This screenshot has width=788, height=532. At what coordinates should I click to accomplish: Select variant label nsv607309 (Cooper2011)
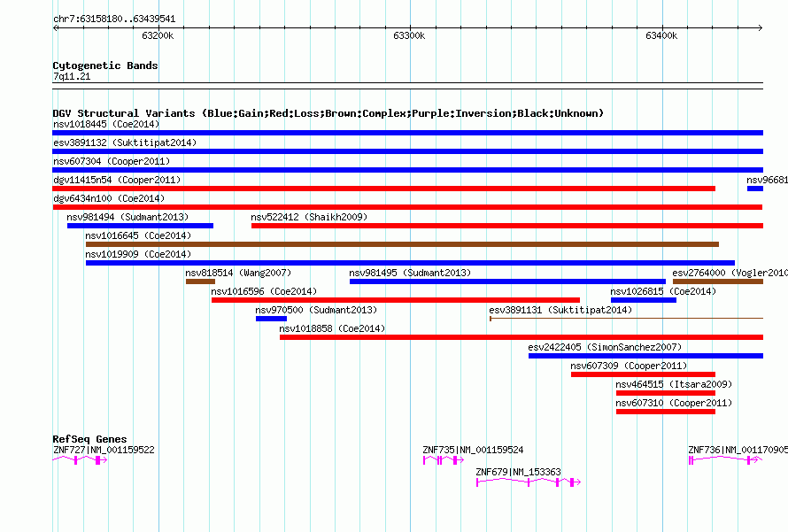pyautogui.click(x=629, y=366)
